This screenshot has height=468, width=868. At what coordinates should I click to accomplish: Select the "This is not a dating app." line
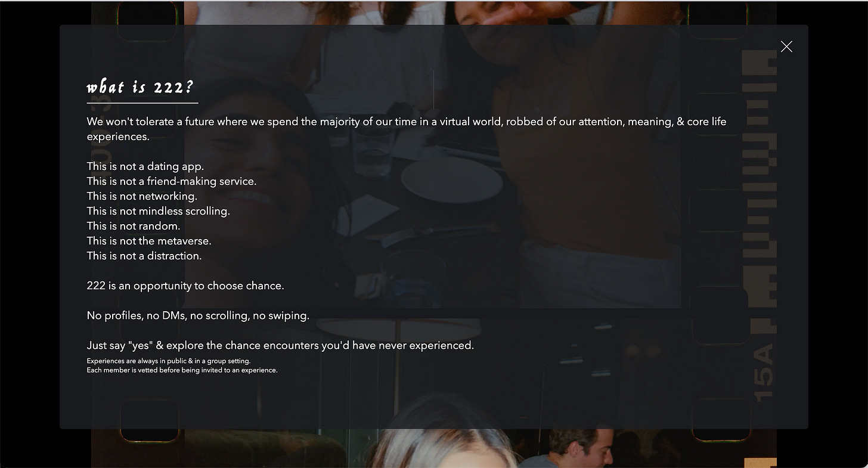[145, 166]
